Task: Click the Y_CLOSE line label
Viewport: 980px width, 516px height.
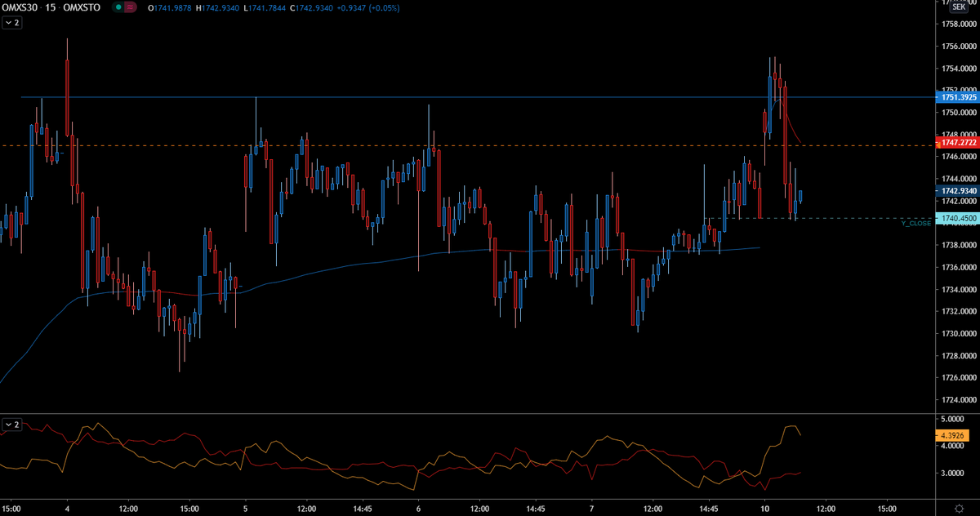Action: [x=915, y=223]
